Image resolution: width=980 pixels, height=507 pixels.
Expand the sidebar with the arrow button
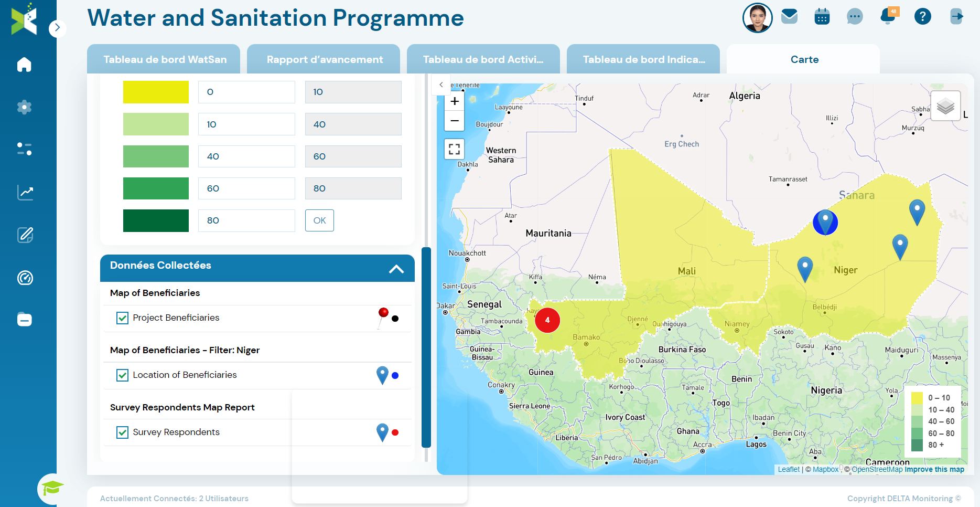pos(58,28)
